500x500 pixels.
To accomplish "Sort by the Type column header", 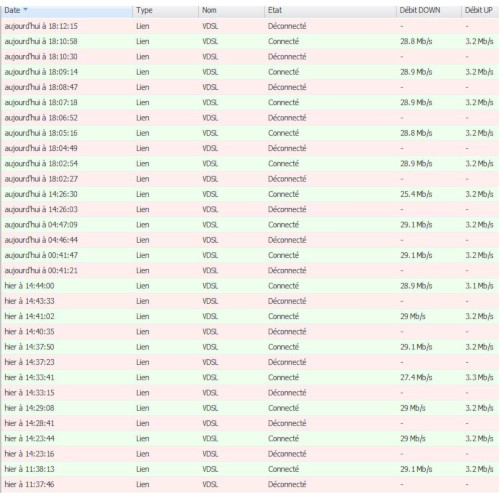I will [166, 11].
